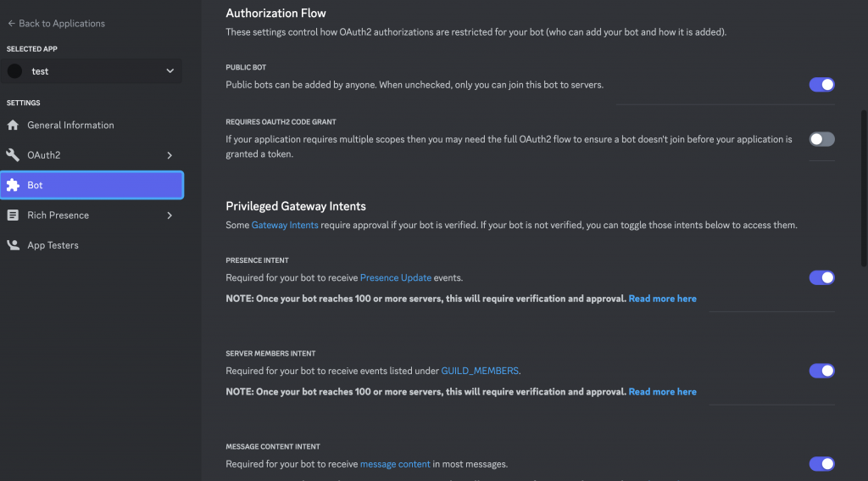This screenshot has width=868, height=481.
Task: Click the back arrow icon
Action: [x=11, y=24]
